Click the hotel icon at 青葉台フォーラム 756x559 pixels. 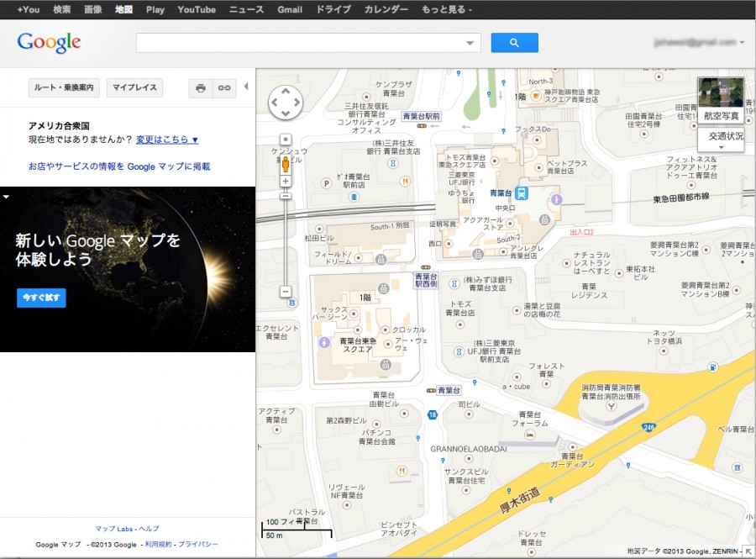pos(530,435)
